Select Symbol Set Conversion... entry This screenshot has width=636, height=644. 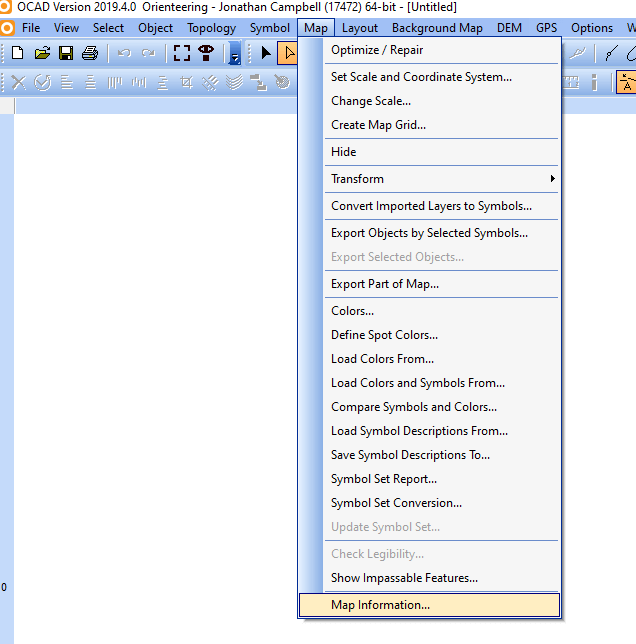coord(429,503)
